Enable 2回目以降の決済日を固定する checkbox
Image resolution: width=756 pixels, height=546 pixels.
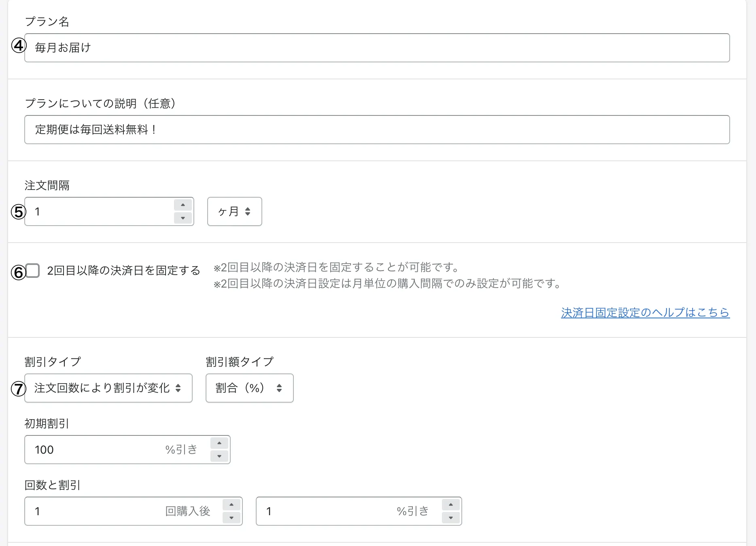coord(33,270)
